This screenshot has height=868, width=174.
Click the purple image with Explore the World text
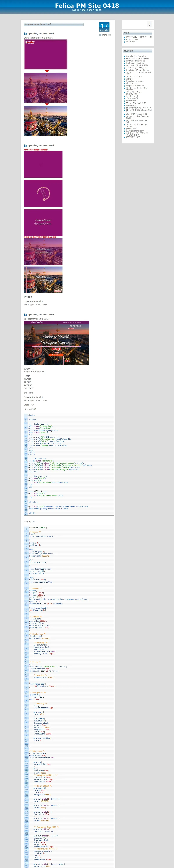pyautogui.click(x=43, y=223)
